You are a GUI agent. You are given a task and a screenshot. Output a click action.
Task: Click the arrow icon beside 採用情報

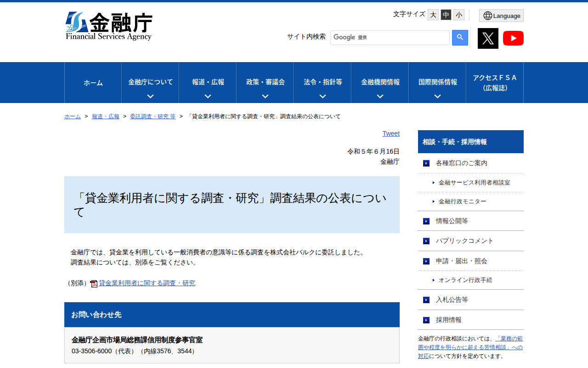pyautogui.click(x=425, y=320)
